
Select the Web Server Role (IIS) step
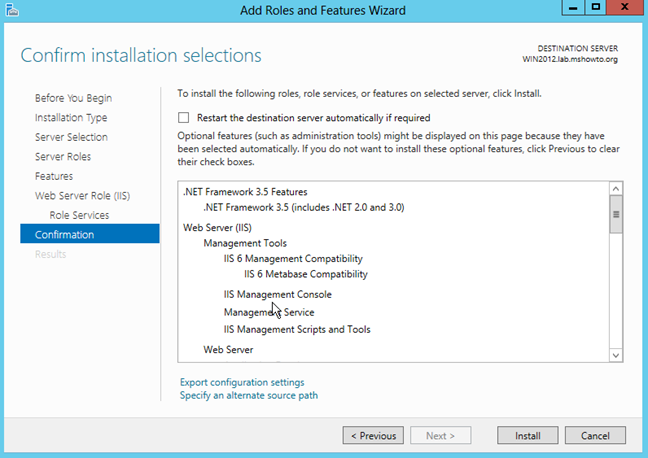[82, 196]
